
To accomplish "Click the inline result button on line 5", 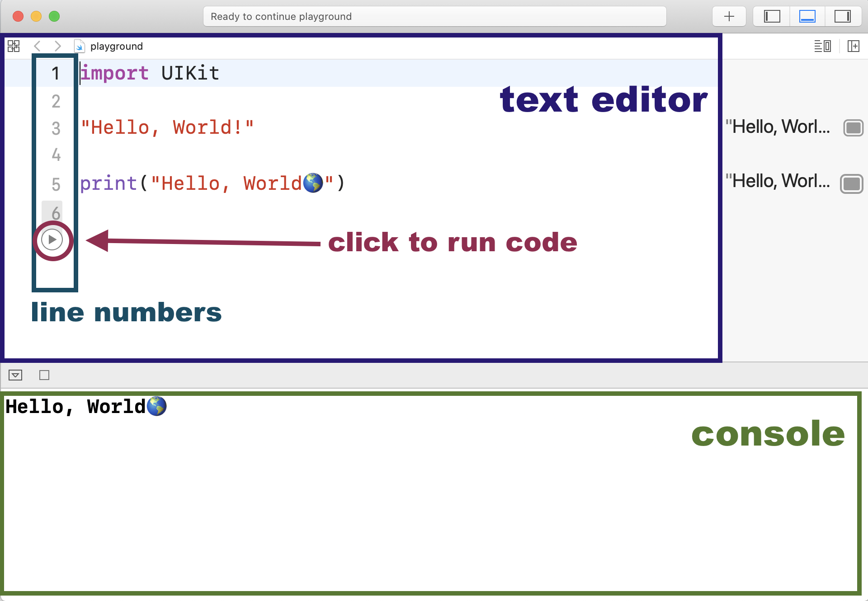I will (x=852, y=183).
